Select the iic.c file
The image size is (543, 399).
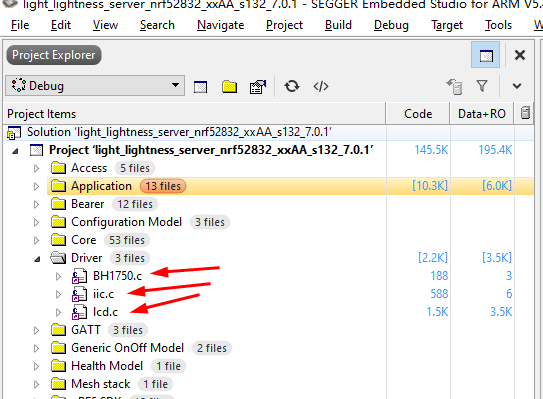coord(103,294)
